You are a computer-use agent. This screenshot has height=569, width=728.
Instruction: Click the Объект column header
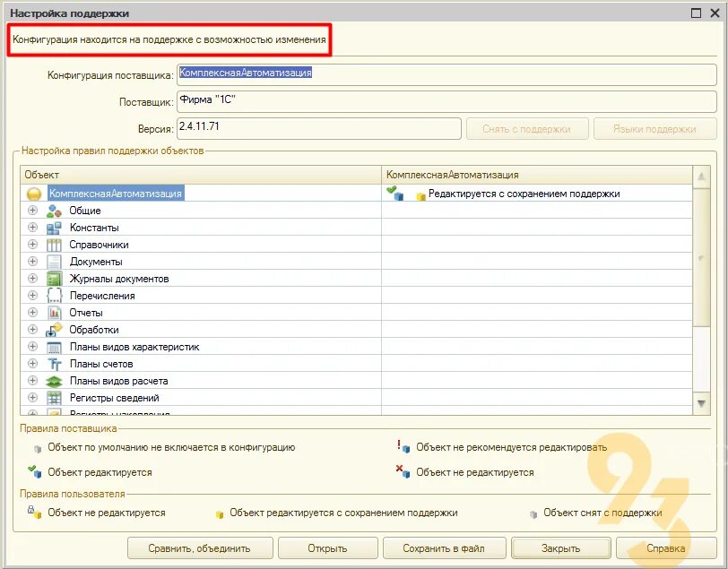(201, 175)
